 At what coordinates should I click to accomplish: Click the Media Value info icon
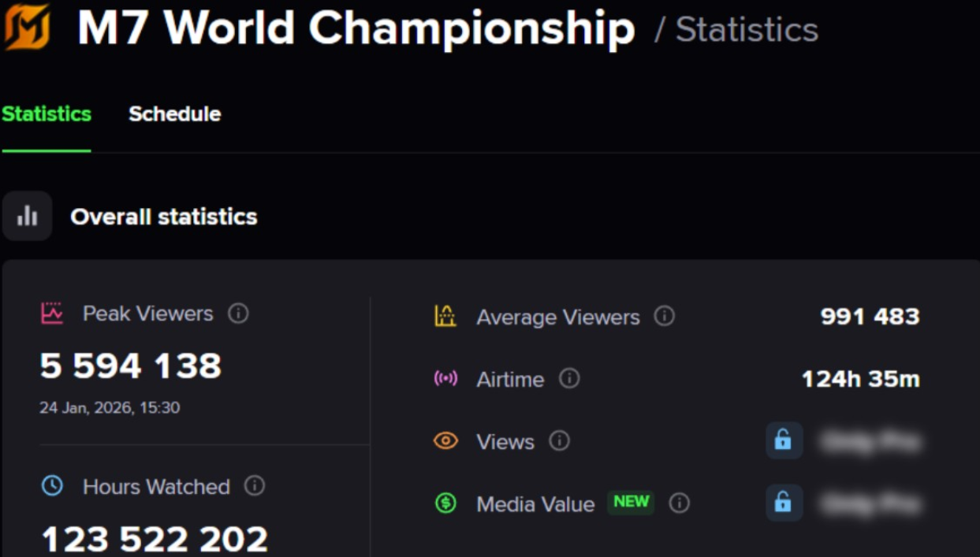[680, 503]
